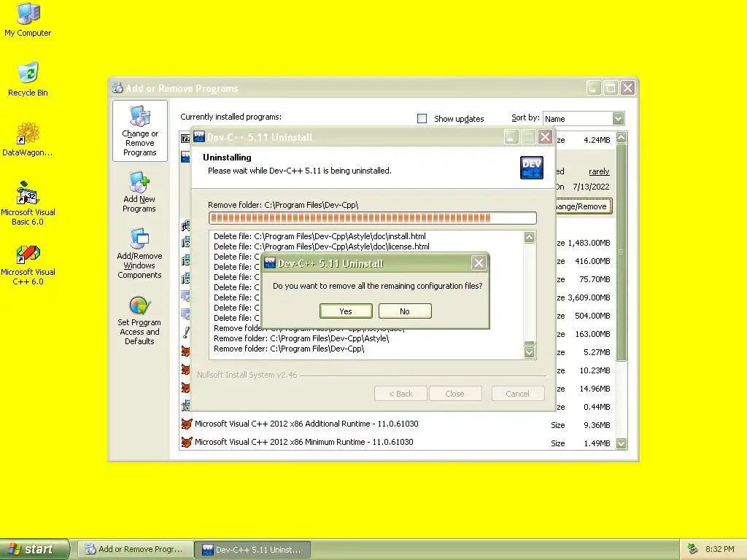747x560 pixels.
Task: Click the Back button in uninstall wizard
Action: tap(400, 394)
